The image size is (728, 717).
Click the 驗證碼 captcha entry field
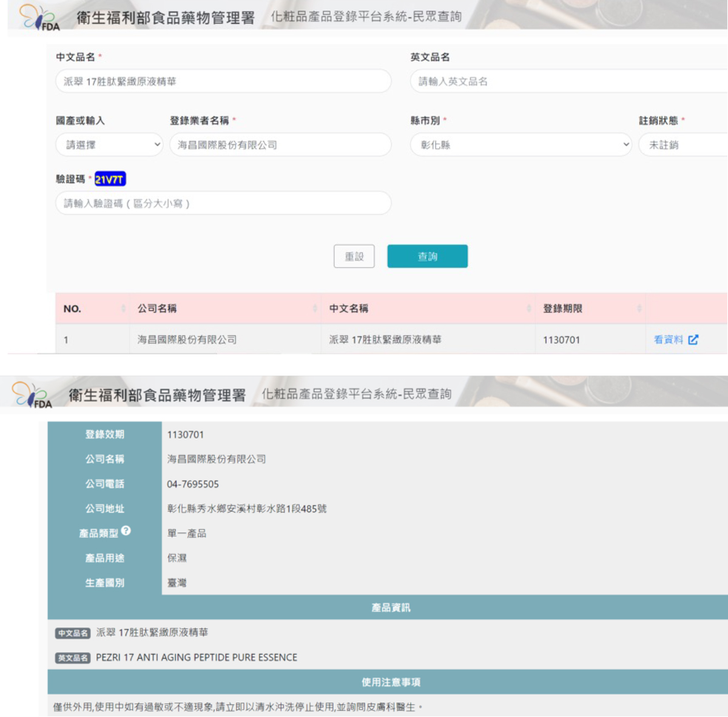[223, 203]
